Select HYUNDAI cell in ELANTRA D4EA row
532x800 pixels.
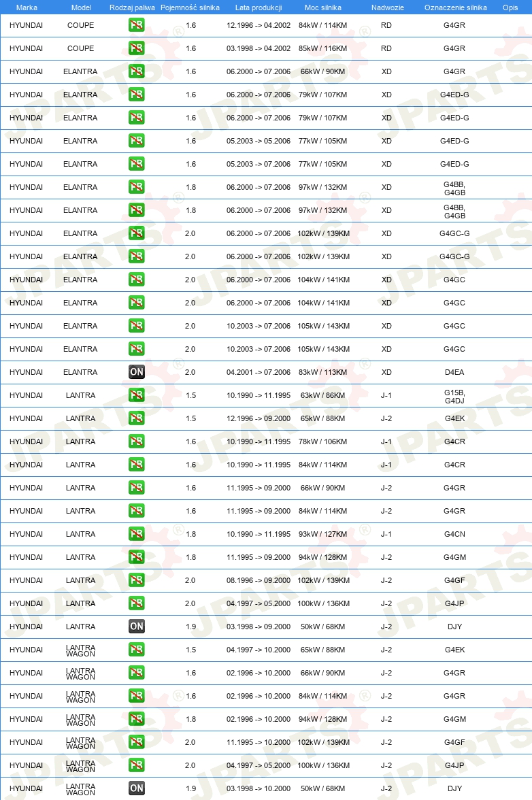26,373
